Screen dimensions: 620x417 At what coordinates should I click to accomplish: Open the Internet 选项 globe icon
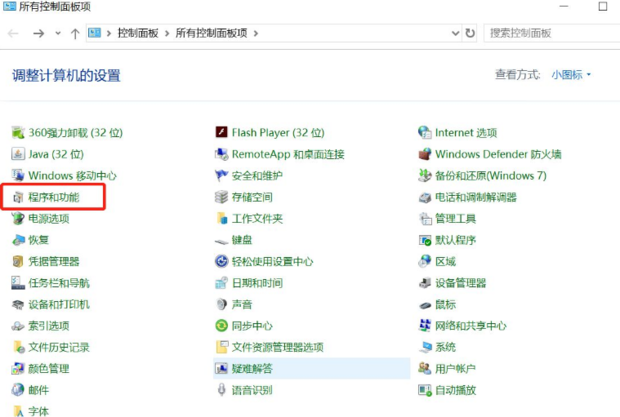[x=425, y=132]
